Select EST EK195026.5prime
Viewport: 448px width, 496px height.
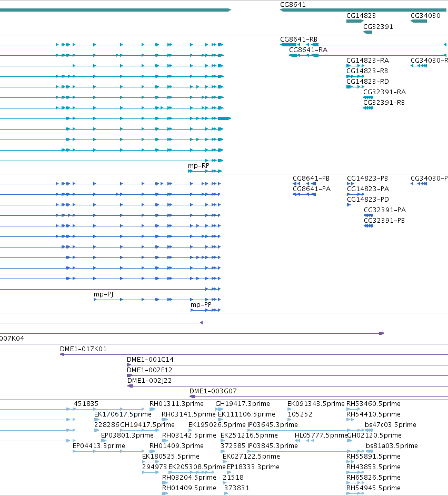click(190, 430)
